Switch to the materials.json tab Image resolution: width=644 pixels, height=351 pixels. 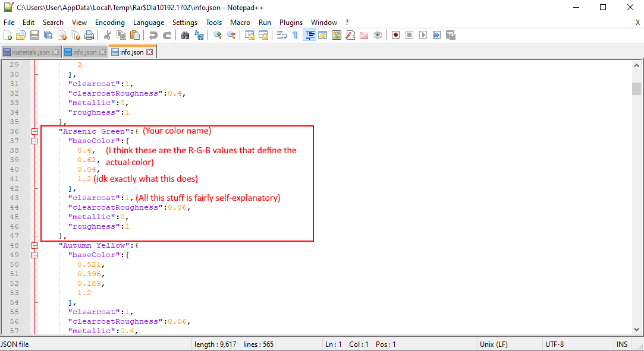31,52
